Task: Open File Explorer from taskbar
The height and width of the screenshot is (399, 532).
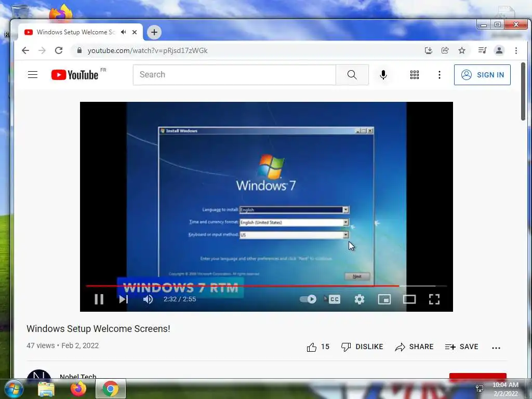Action: pyautogui.click(x=46, y=389)
